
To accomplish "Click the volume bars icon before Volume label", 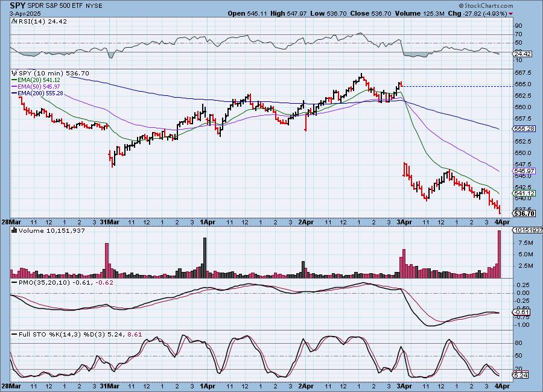I will [14, 230].
